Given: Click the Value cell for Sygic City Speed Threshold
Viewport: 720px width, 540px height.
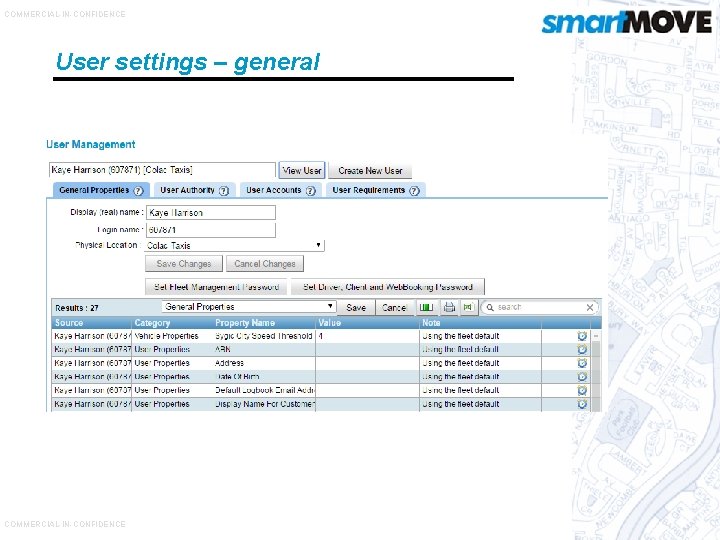Looking at the screenshot, I should (367, 336).
